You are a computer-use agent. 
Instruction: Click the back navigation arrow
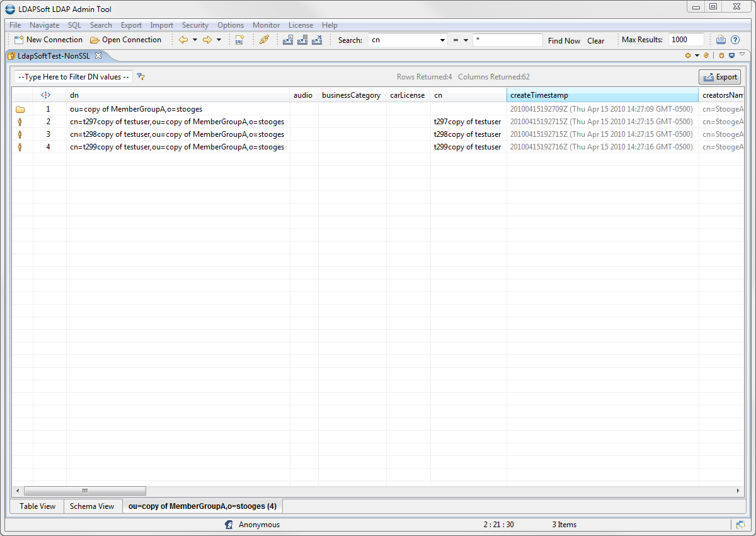pyautogui.click(x=183, y=40)
